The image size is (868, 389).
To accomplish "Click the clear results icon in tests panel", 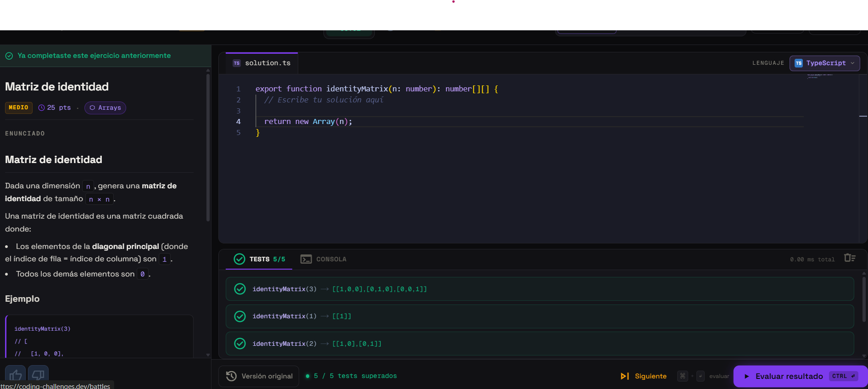I will pyautogui.click(x=850, y=258).
